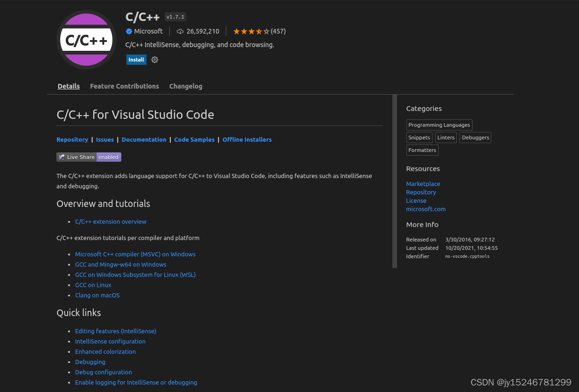This screenshot has width=579, height=392.
Task: Open IntelliSense configuration link
Action: pos(110,341)
